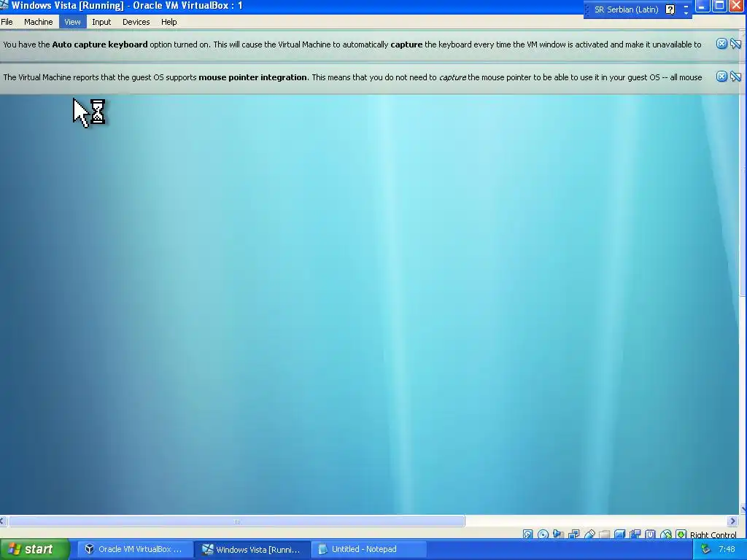Click the SR Serbian (Latin) language indicator
The width and height of the screenshot is (747, 560).
[627, 9]
